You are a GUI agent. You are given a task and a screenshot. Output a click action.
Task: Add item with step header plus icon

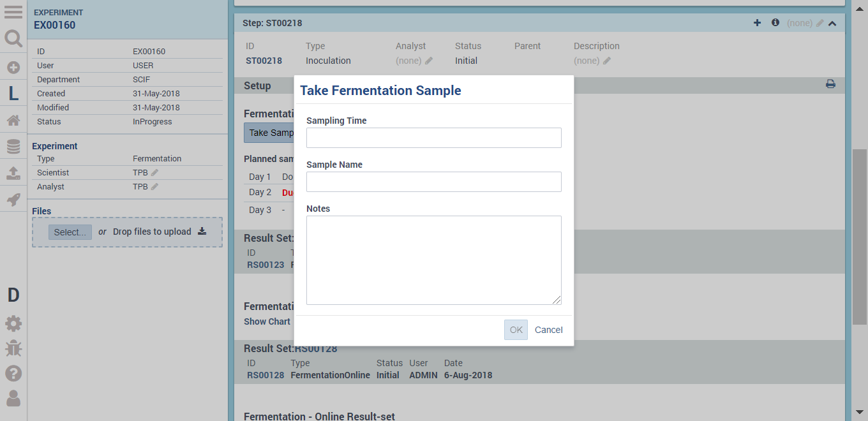(758, 22)
